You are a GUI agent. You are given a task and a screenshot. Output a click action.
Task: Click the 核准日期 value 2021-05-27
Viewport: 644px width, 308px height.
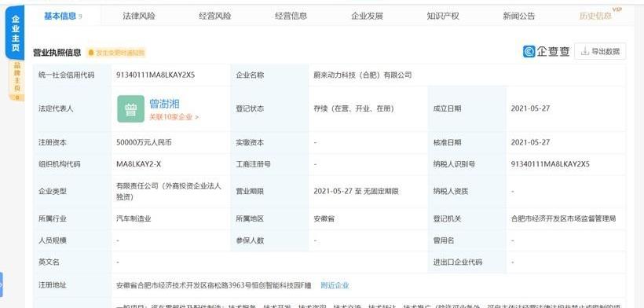pyautogui.click(x=530, y=142)
